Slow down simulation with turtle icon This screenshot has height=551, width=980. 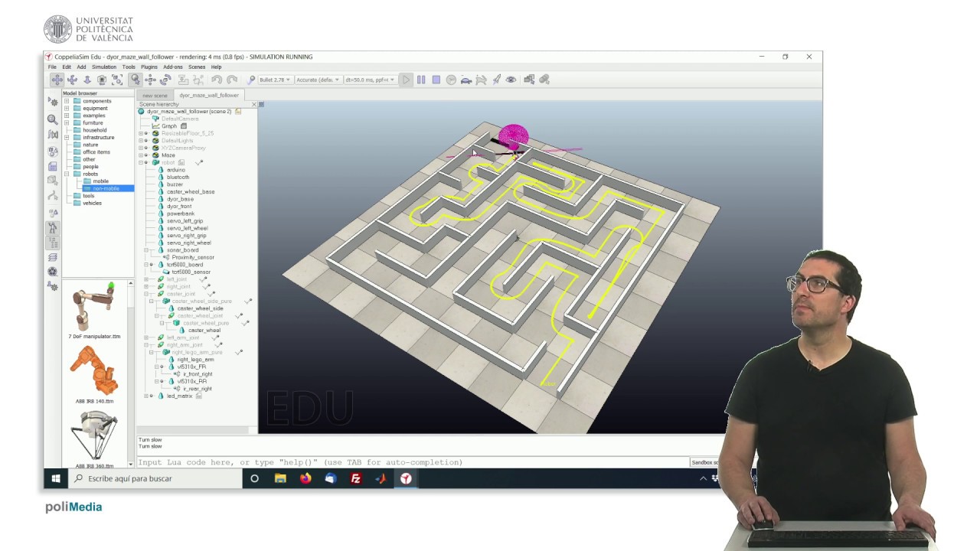tap(466, 80)
